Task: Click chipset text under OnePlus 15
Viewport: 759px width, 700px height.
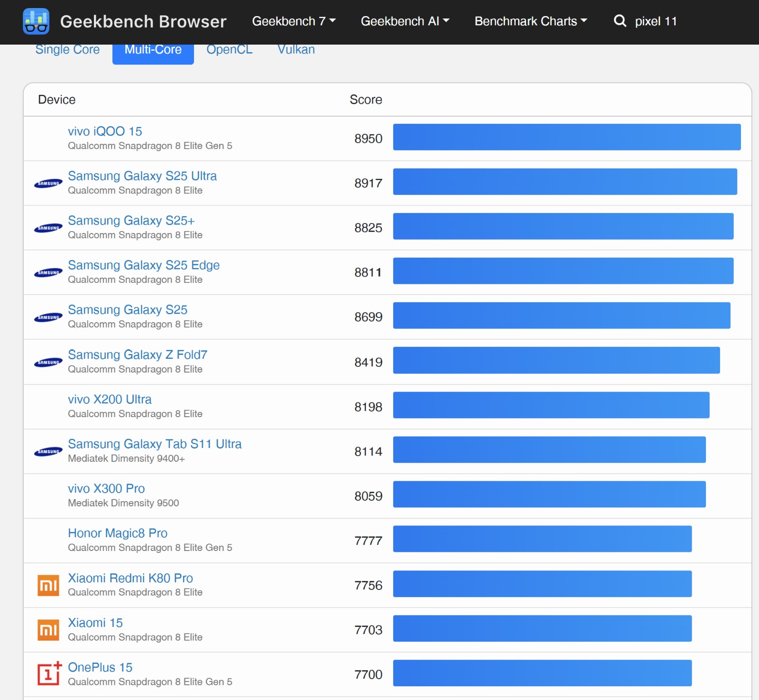Action: 150,682
